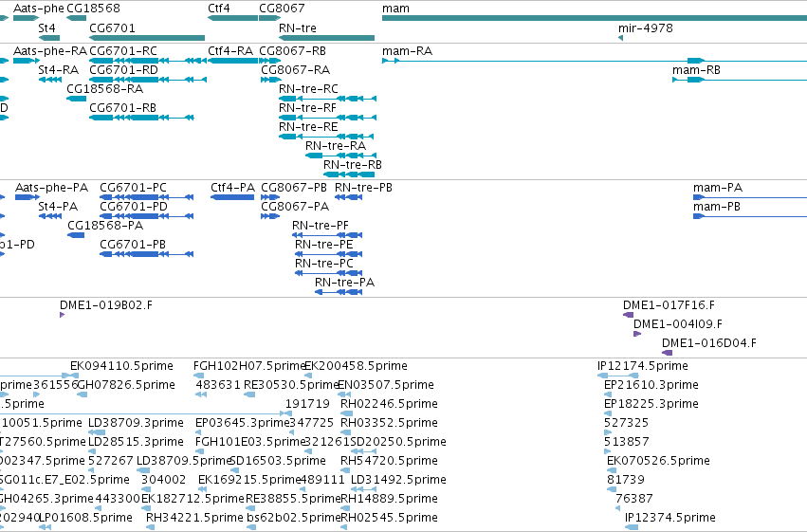The width and height of the screenshot is (807, 532).
Task: Select EST EK070526.5prime arrow
Action: (612, 470)
